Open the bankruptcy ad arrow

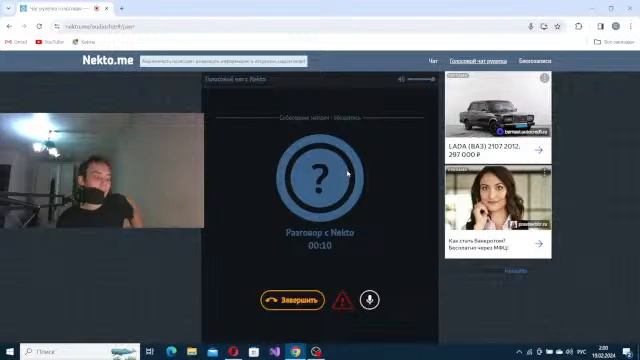pos(539,244)
